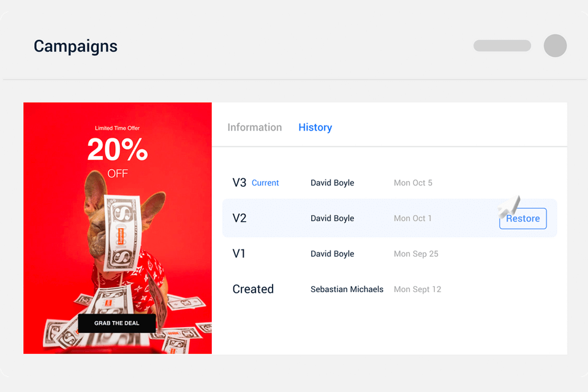Click the gray pill placeholder in header

(502, 46)
